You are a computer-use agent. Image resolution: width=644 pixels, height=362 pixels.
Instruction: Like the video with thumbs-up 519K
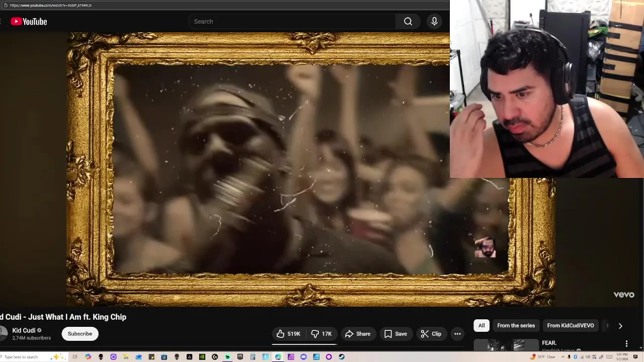click(288, 334)
